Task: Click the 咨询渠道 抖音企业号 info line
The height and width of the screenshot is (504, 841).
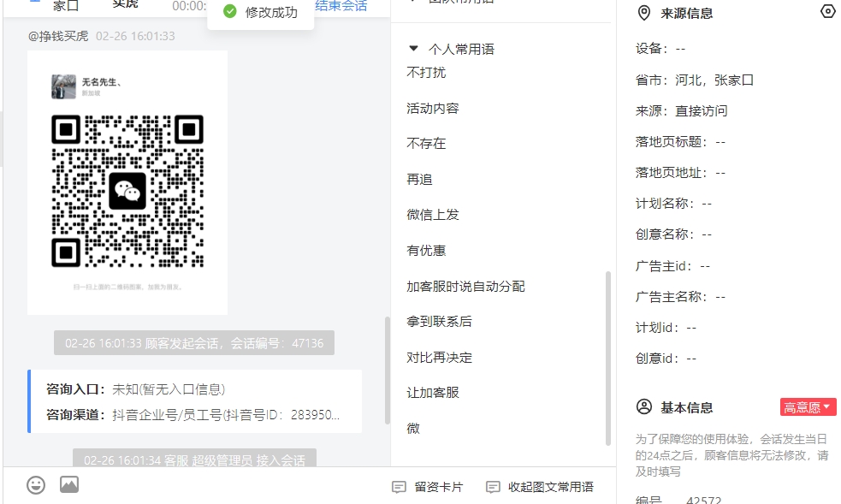Action: point(192,414)
